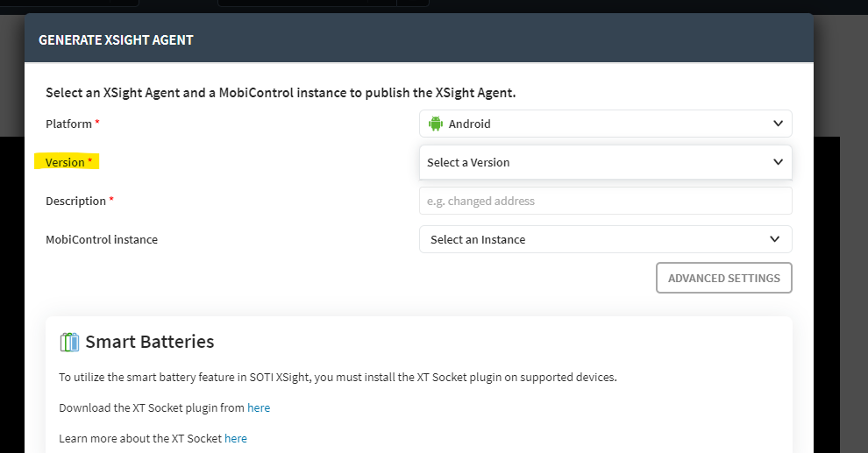Viewport: 868px width, 453px height.
Task: Click the Platform field's chevron arrow
Action: [x=778, y=124]
